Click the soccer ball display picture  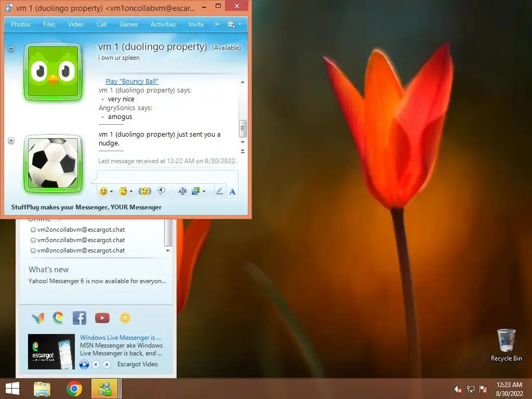coord(53,163)
